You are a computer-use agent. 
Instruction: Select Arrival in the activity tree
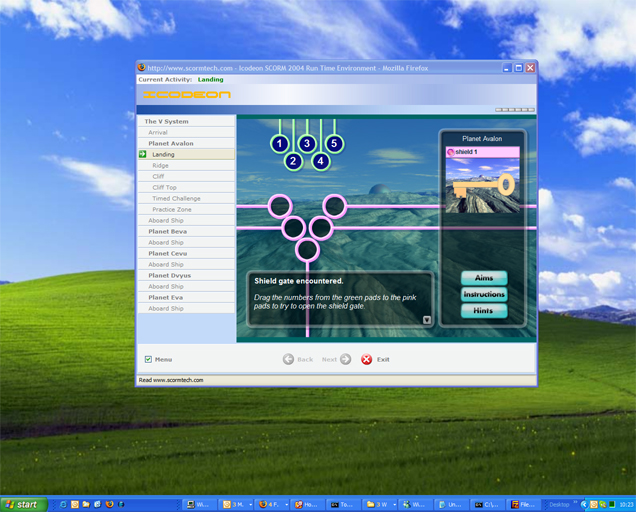click(187, 132)
